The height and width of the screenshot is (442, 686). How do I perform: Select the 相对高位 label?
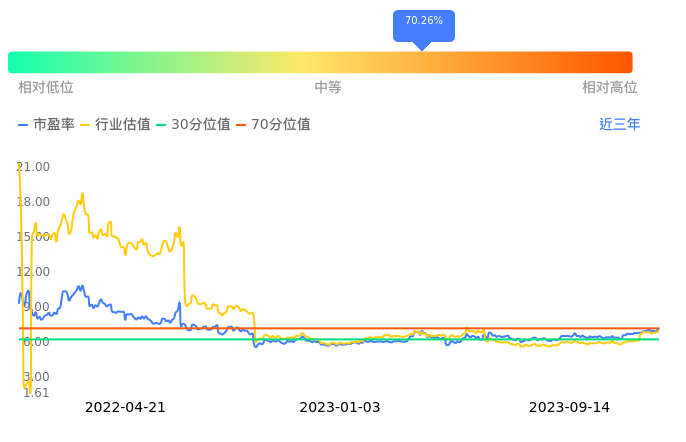point(610,88)
